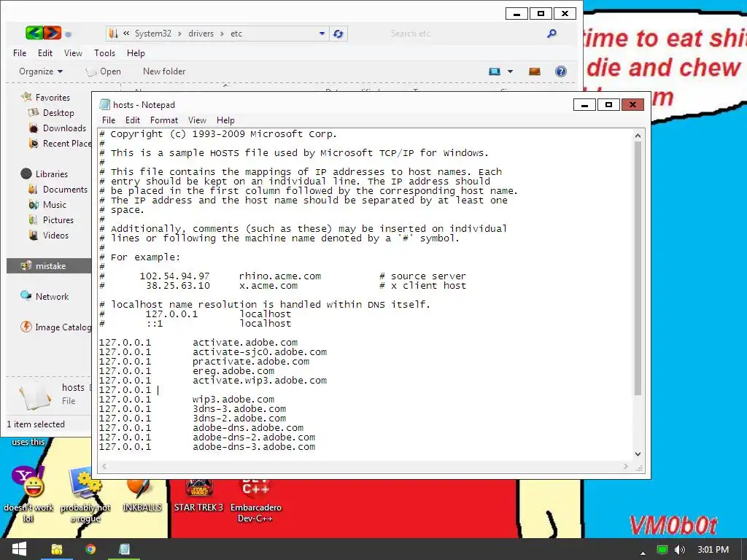Click System32 in the address breadcrumb
The image size is (747, 560).
click(x=152, y=34)
